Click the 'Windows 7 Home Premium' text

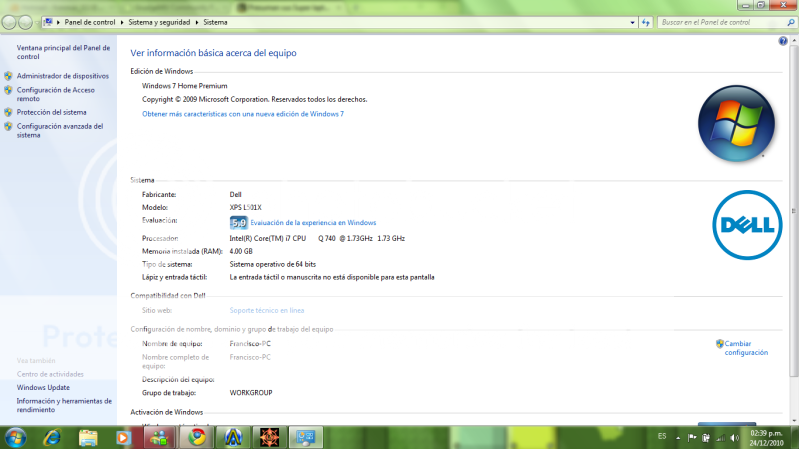pyautogui.click(x=184, y=86)
